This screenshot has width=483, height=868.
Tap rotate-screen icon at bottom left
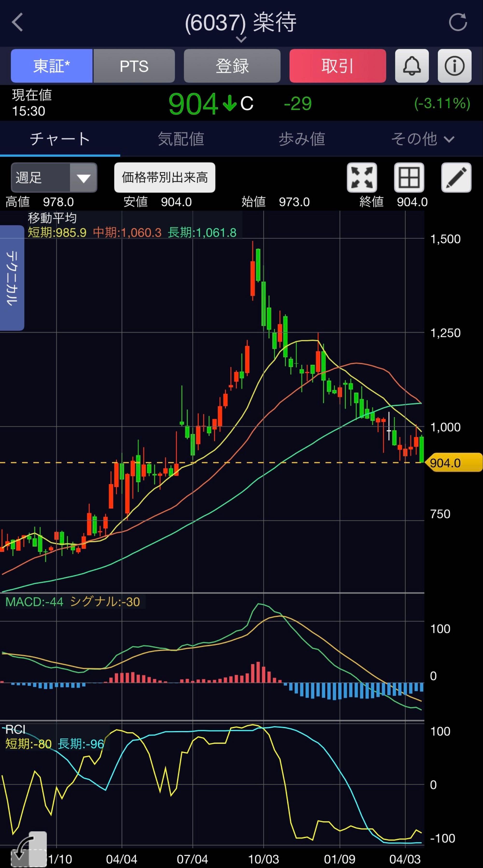(x=29, y=849)
